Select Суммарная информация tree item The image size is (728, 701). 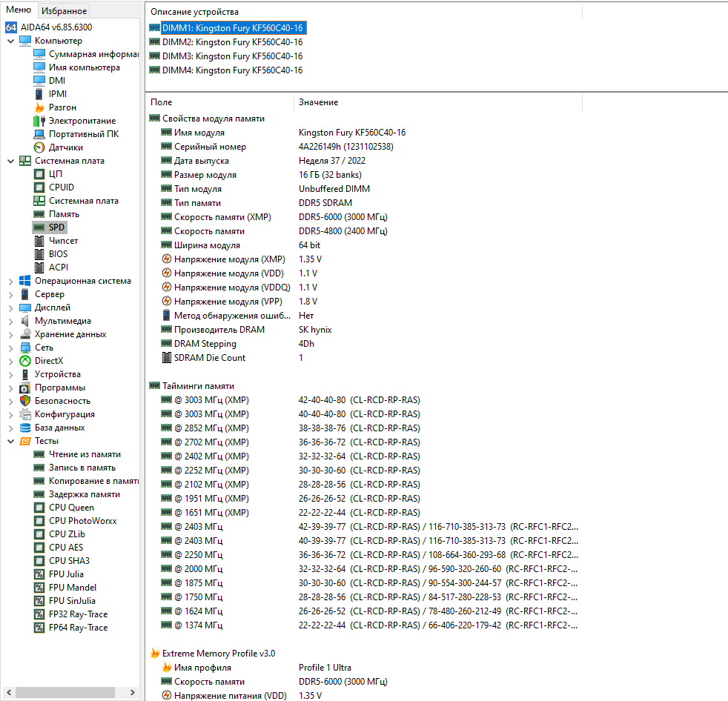point(93,54)
